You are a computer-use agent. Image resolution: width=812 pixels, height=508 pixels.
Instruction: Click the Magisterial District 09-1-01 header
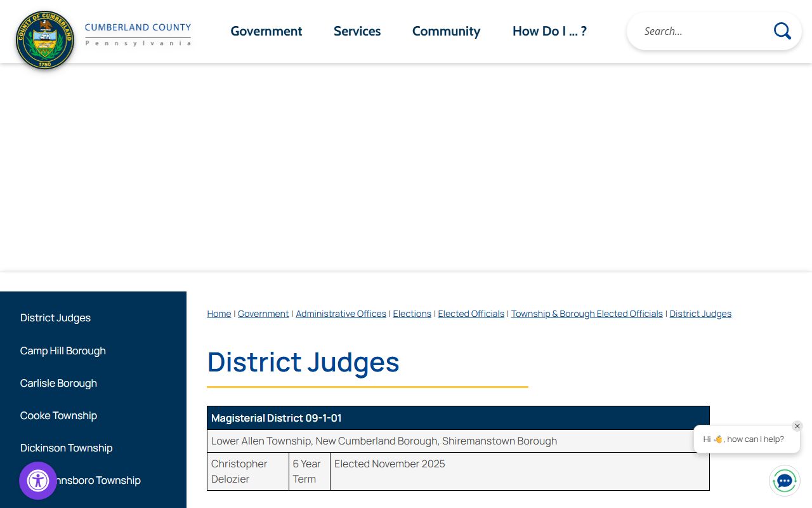[x=458, y=418]
